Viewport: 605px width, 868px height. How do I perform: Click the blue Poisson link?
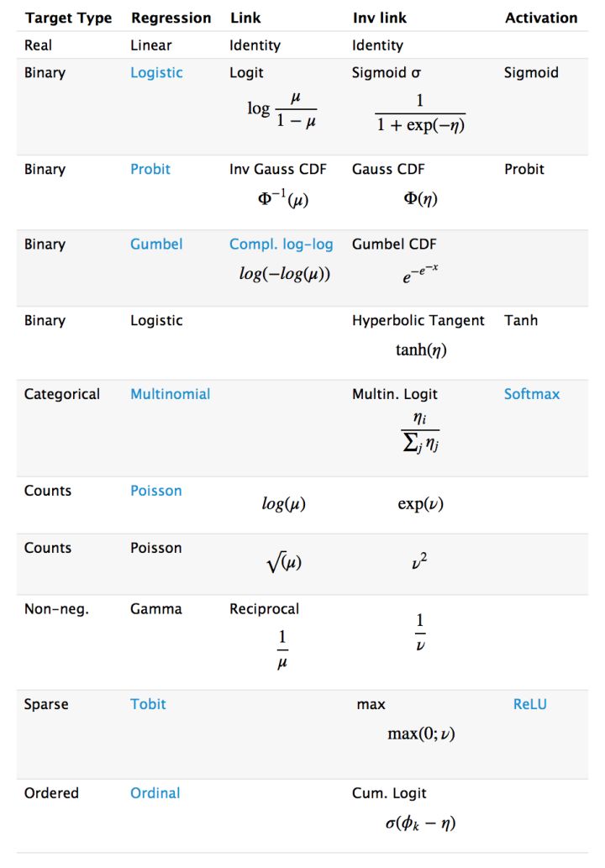156,491
